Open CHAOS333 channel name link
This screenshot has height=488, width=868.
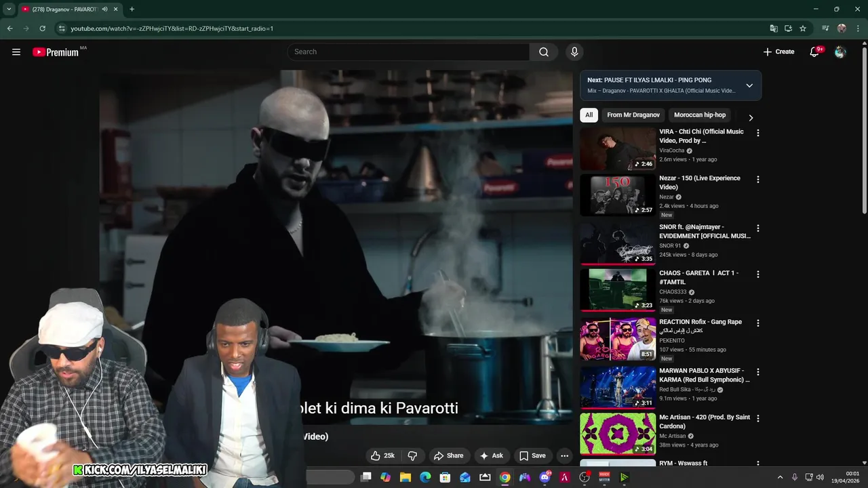673,292
